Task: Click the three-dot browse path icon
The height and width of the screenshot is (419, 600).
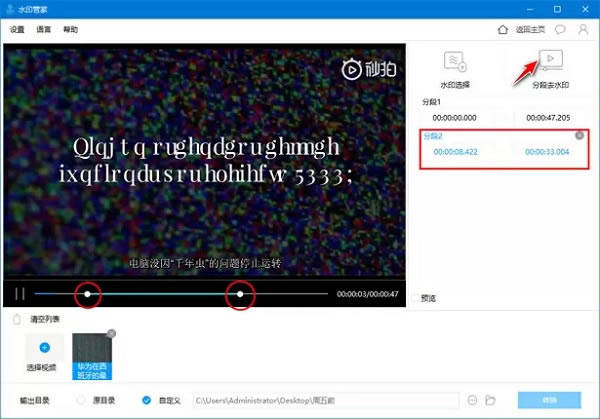Action: (472, 400)
